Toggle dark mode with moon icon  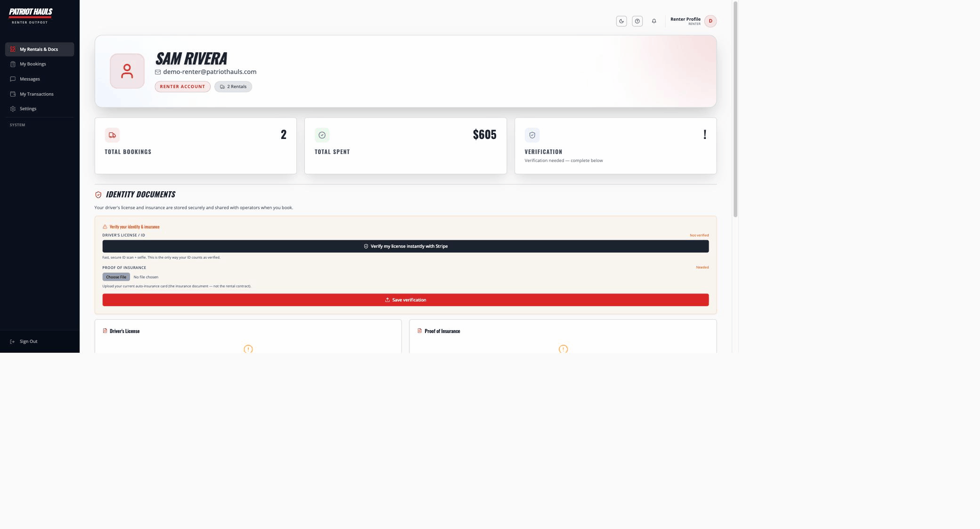[x=621, y=21]
